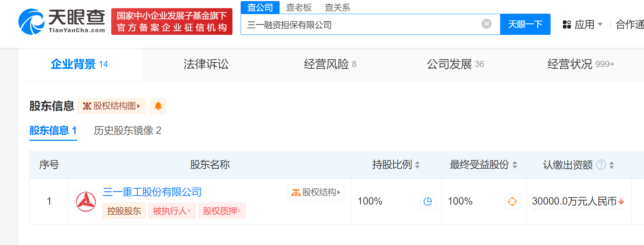The image size is (644, 245).
Task: Open the 股权结构图 button beside 股东信息
Action: coord(111,106)
